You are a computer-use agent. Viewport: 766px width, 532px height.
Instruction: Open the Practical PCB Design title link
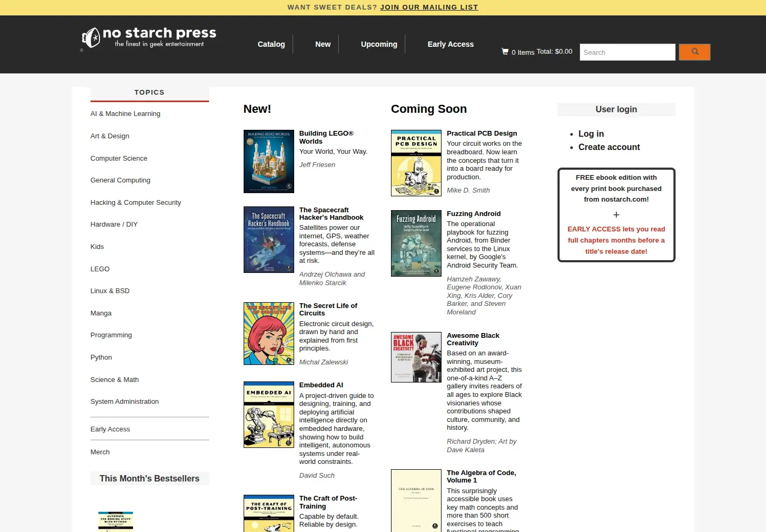pyautogui.click(x=482, y=134)
